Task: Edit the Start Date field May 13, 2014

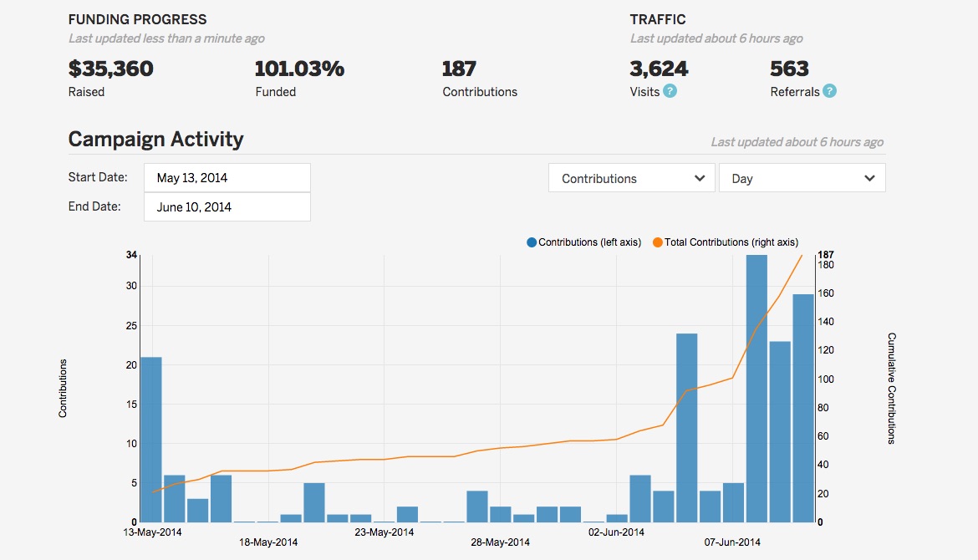Action: tap(227, 178)
